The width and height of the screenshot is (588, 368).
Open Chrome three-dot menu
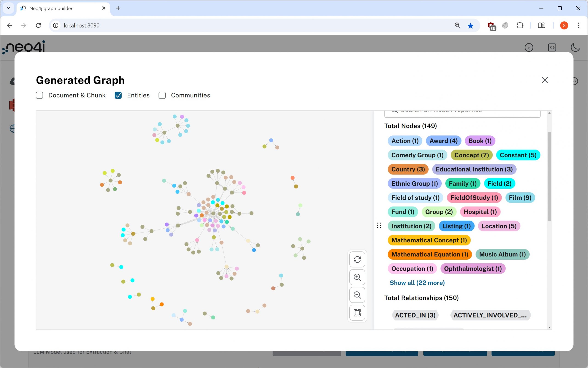[579, 25]
